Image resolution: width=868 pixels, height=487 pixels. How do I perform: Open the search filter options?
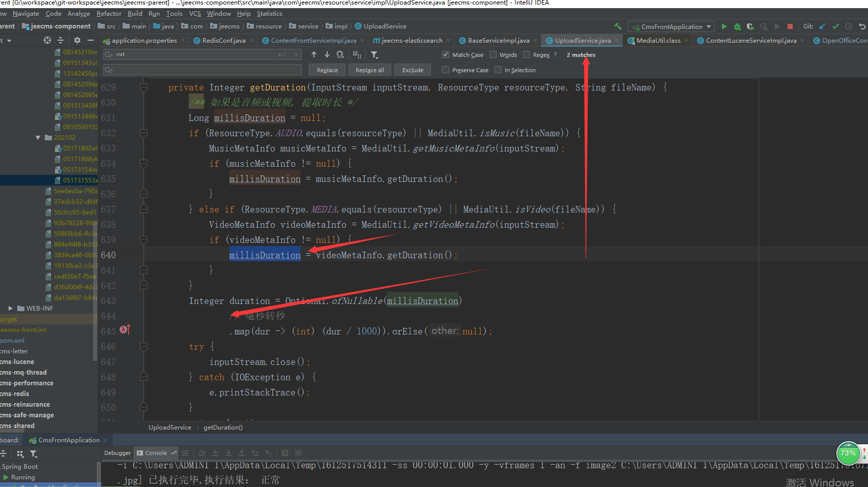(374, 54)
